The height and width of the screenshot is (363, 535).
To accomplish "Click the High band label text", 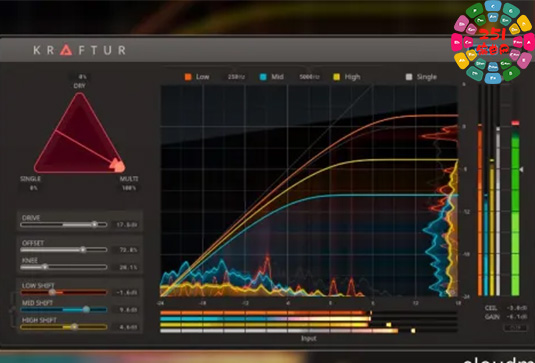I will pyautogui.click(x=352, y=77).
